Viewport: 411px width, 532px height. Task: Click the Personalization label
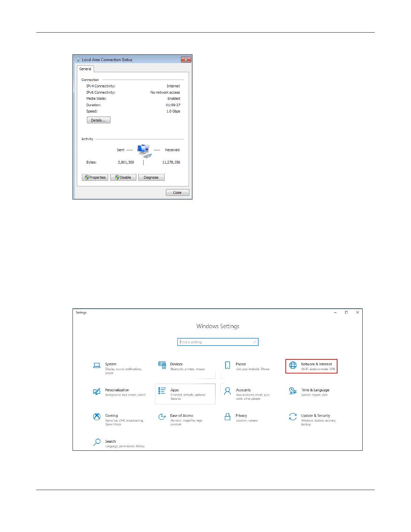(117, 390)
